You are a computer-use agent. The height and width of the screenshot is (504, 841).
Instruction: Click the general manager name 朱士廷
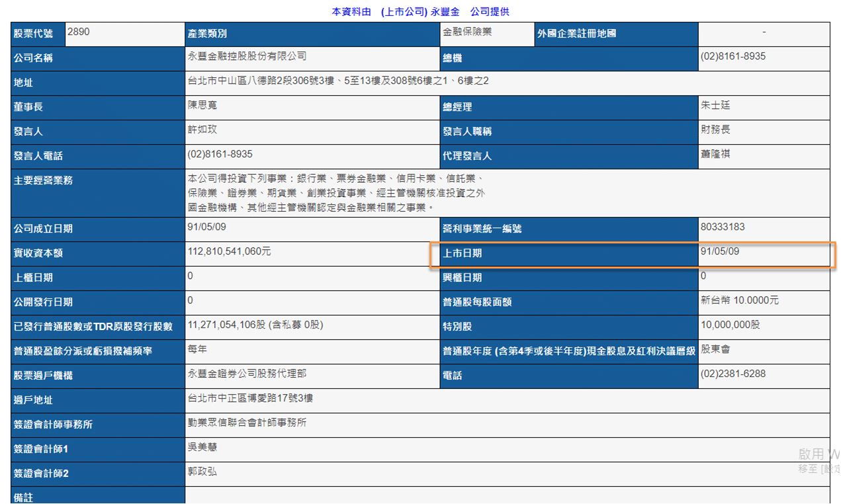point(715,105)
